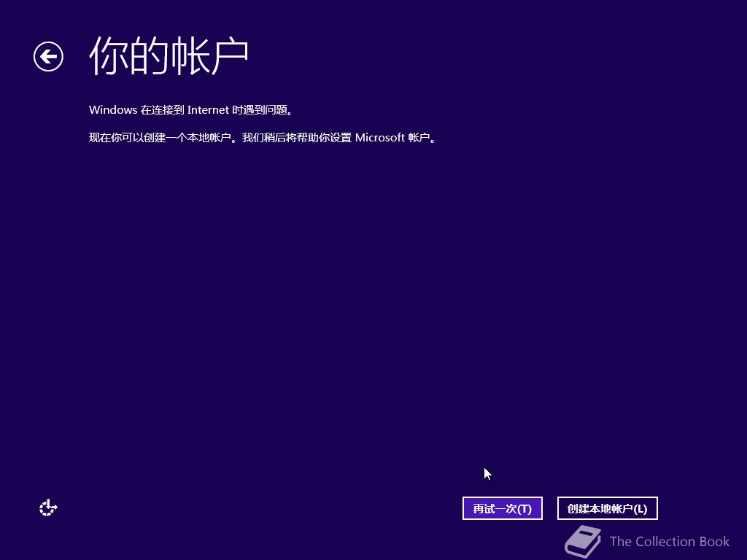Go back with the circled arrow icon
The image size is (747, 560).
click(x=48, y=57)
